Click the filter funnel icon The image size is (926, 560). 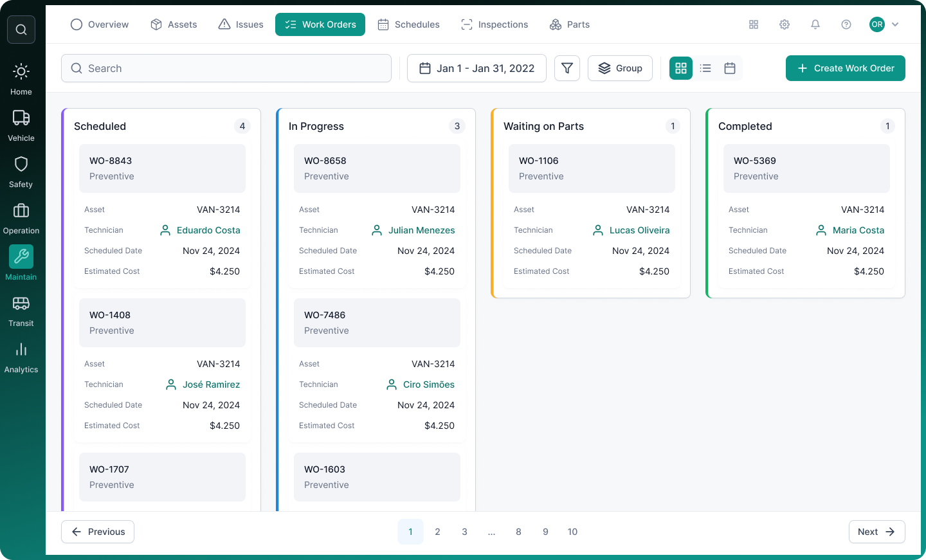click(567, 68)
